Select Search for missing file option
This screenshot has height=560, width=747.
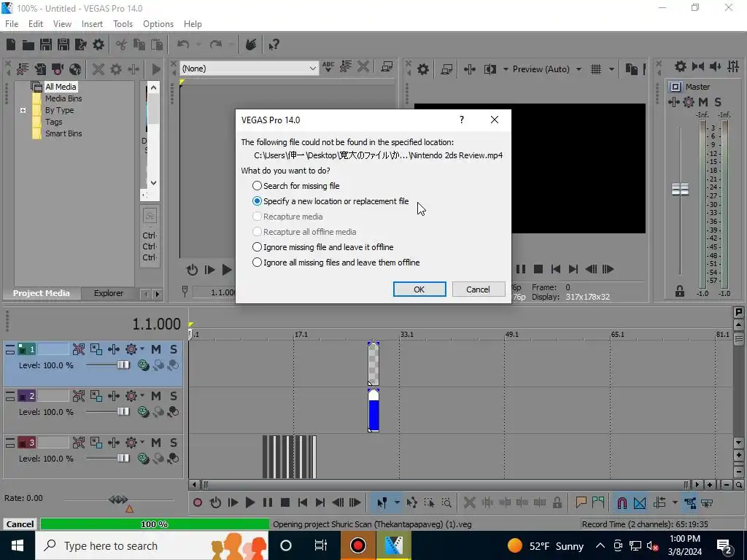[296, 186]
